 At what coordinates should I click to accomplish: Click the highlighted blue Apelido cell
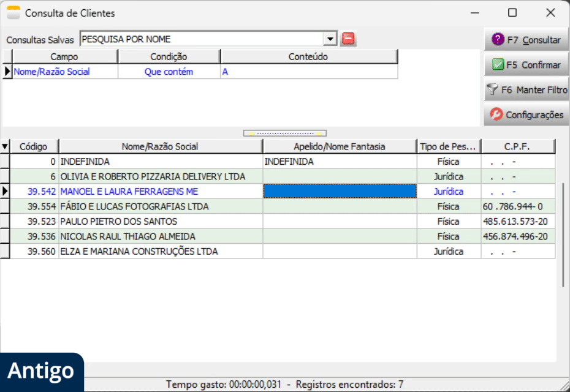point(340,192)
